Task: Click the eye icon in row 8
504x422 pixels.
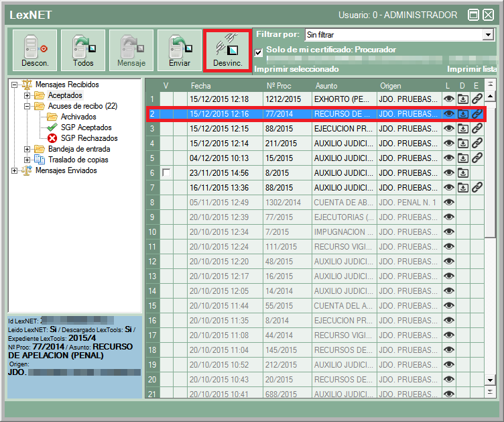Action: click(x=449, y=202)
